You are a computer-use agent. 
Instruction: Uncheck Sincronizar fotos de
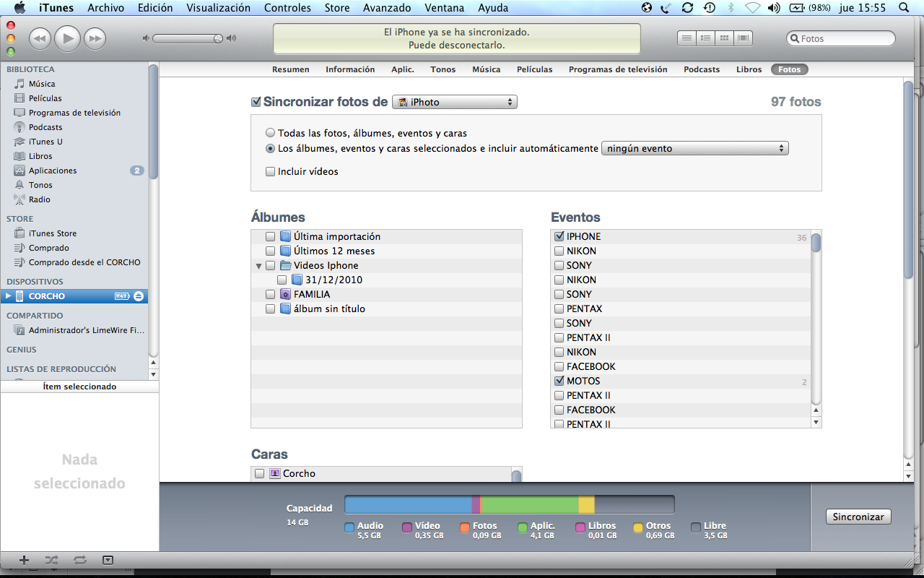(256, 102)
